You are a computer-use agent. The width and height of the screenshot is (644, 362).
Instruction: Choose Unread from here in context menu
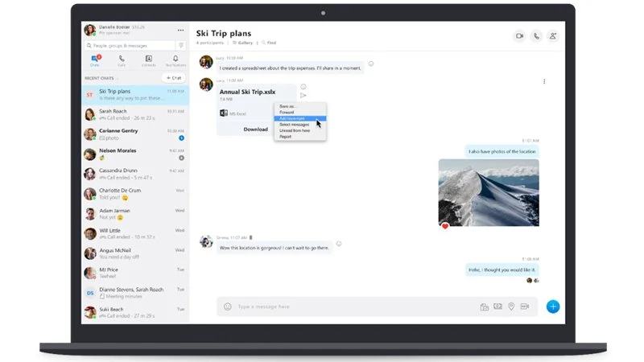tap(300, 130)
